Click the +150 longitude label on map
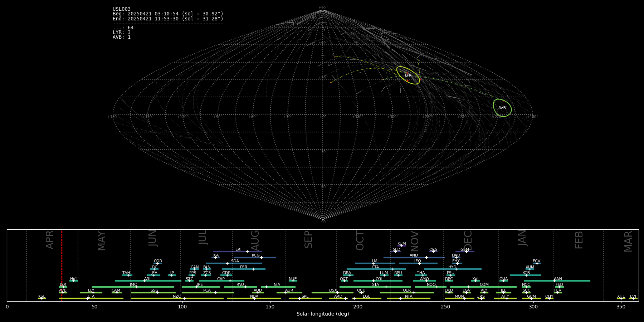Screen dimensions: 644x322 click(x=147, y=117)
